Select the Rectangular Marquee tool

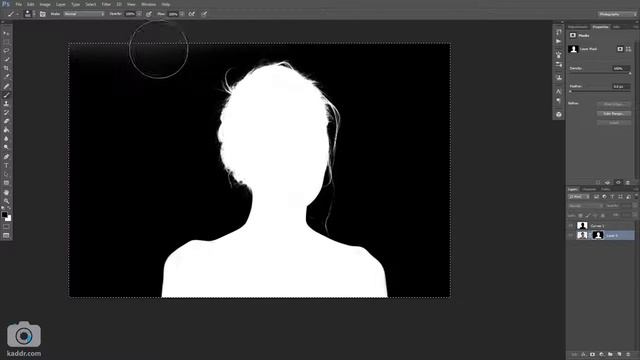tap(6, 42)
